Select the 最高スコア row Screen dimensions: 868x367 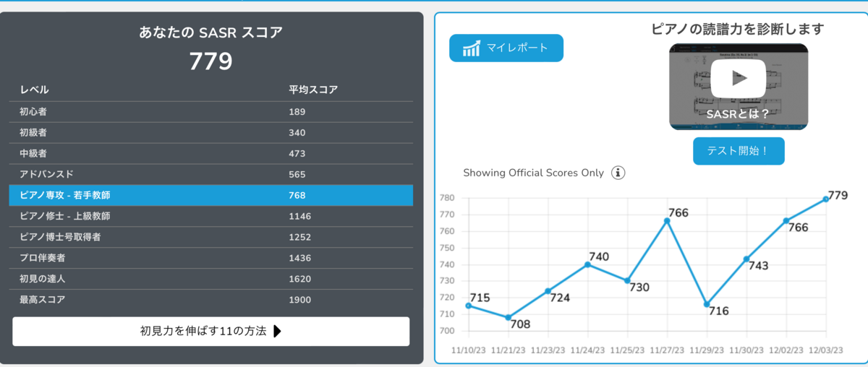point(210,299)
